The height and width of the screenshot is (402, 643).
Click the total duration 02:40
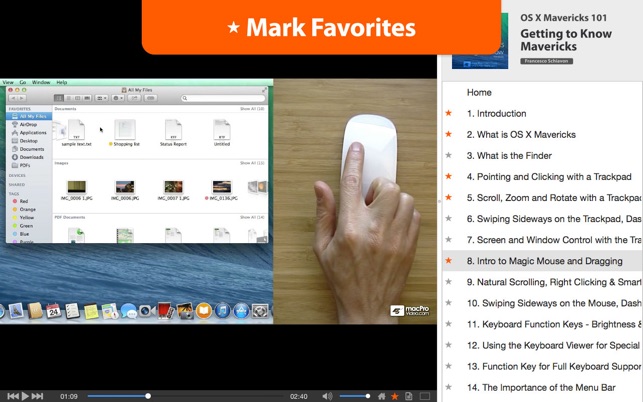tap(299, 396)
